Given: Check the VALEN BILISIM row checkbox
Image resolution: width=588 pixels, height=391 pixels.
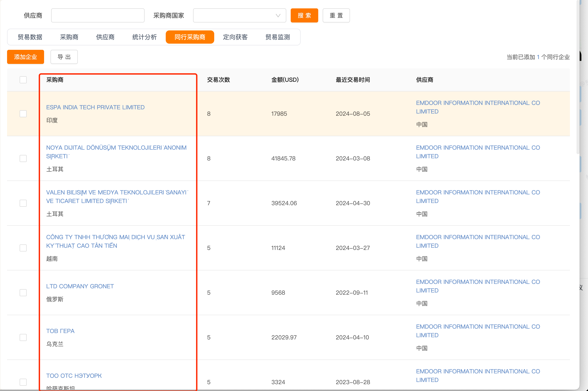Looking at the screenshot, I should point(23,203).
